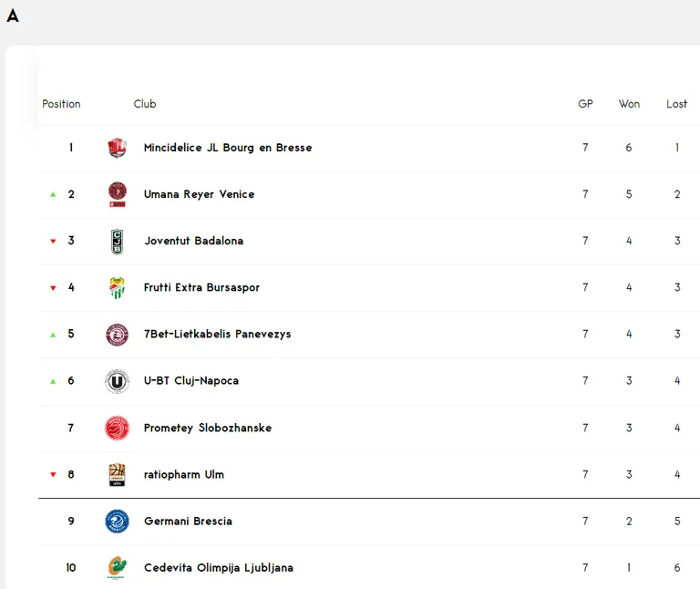This screenshot has width=700, height=589.
Task: Click the group A heading letter
Action: coord(13,15)
